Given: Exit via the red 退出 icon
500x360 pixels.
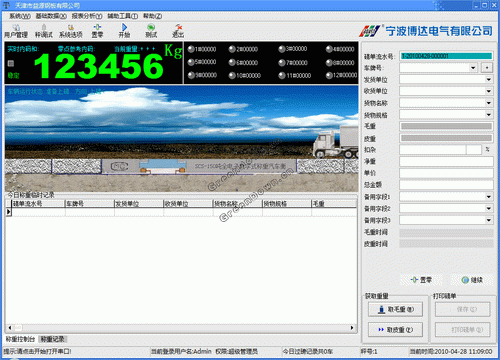Looking at the screenshot, I should coord(178,31).
